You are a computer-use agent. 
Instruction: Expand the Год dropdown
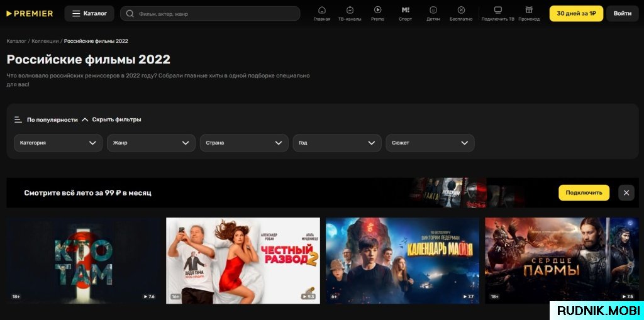[x=337, y=143]
